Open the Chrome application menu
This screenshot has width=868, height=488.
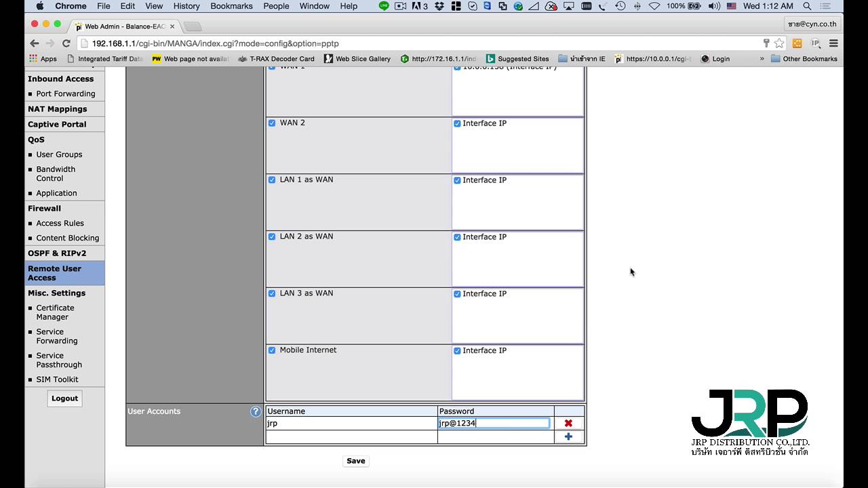point(71,6)
